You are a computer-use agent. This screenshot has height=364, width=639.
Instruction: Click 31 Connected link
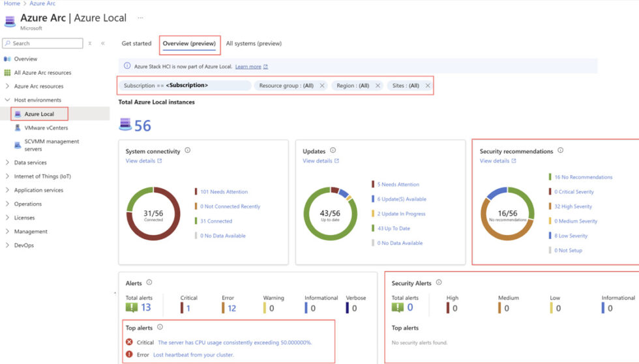(216, 221)
